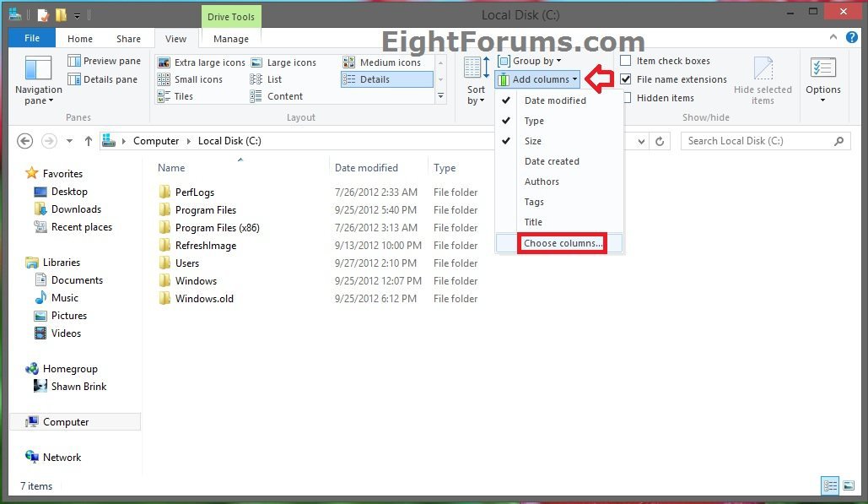Viewport: 868px width, 504px height.
Task: Click the Search Local Disk (C:) field
Action: (757, 141)
